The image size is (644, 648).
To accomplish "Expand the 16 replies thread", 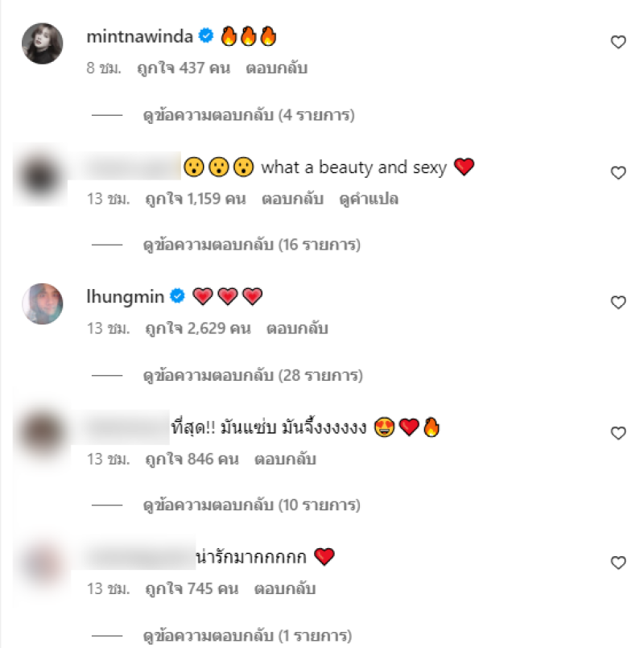I will [x=252, y=245].
